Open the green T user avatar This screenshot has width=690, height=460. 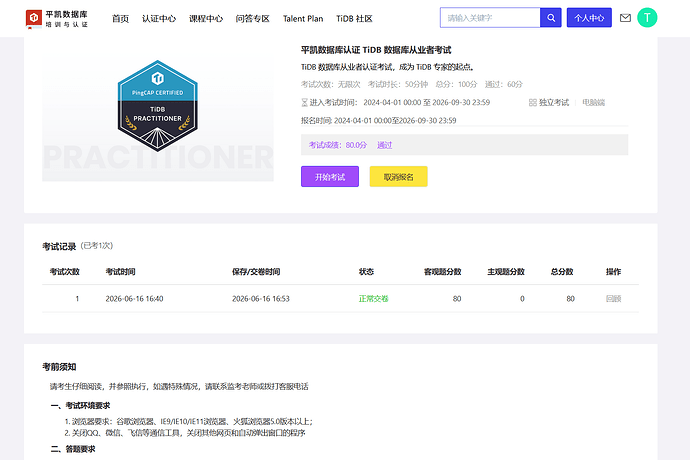647,18
